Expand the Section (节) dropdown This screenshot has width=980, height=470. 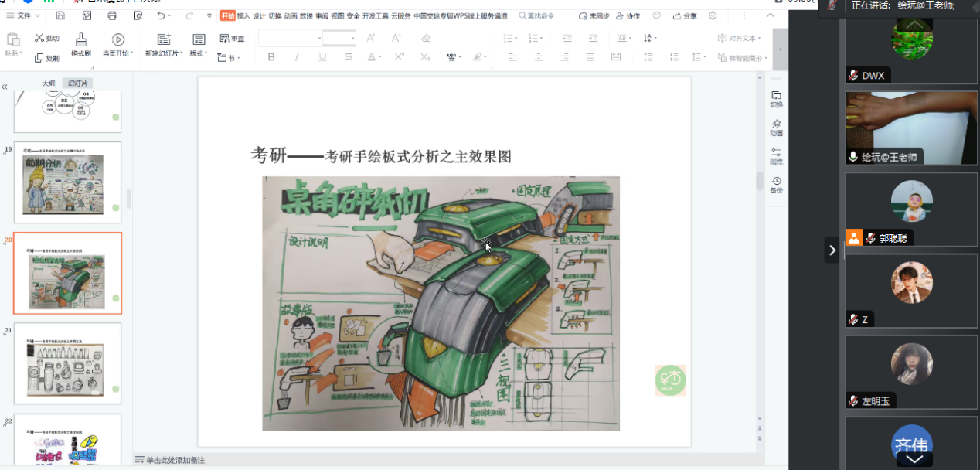click(230, 58)
